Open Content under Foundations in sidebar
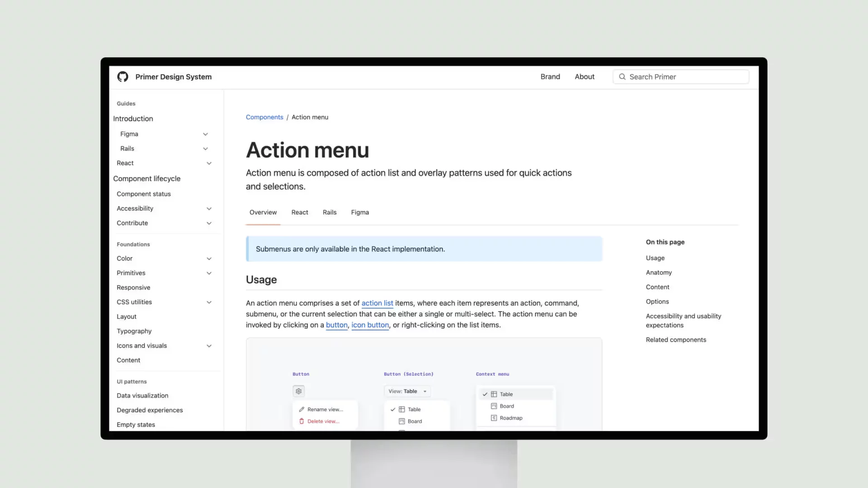Viewport: 868px width, 488px height. tap(128, 360)
